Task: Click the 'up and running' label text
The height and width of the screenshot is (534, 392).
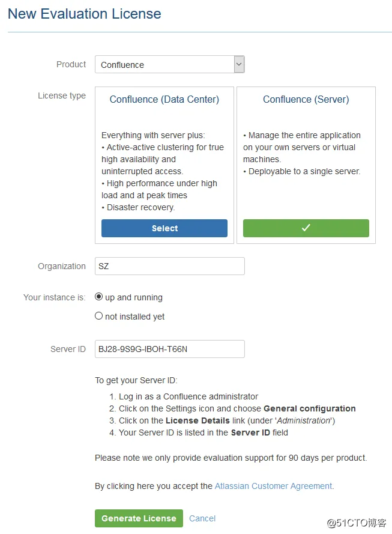Action: (x=134, y=297)
